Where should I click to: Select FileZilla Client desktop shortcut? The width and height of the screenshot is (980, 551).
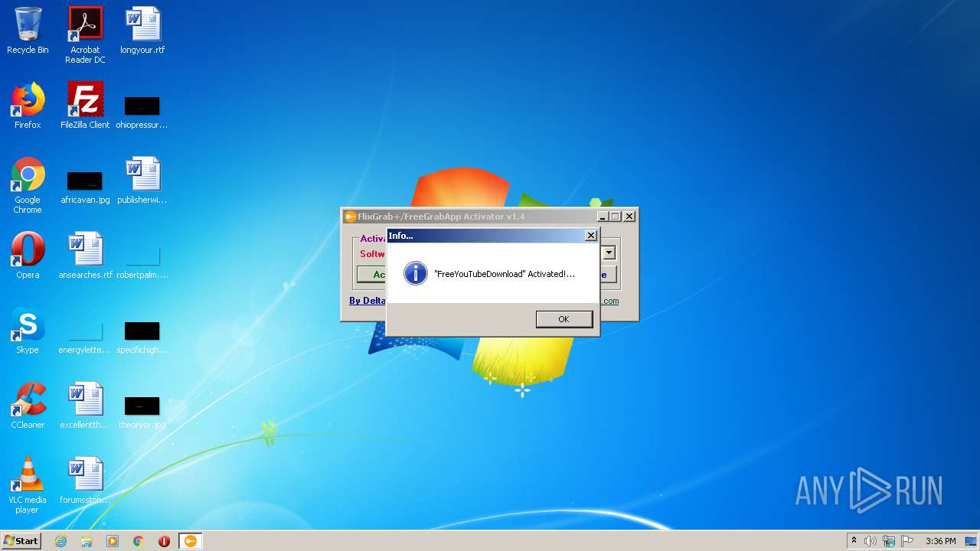(85, 106)
